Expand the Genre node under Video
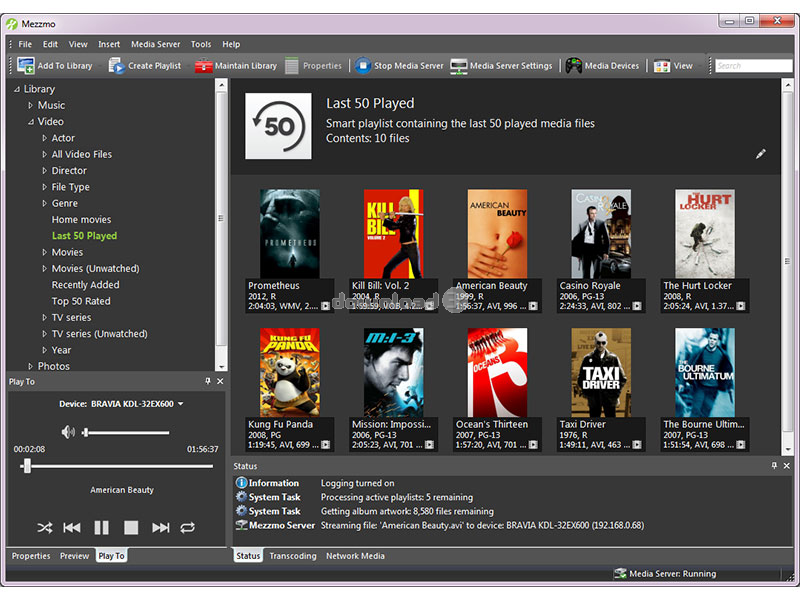800x600 pixels. [x=44, y=204]
